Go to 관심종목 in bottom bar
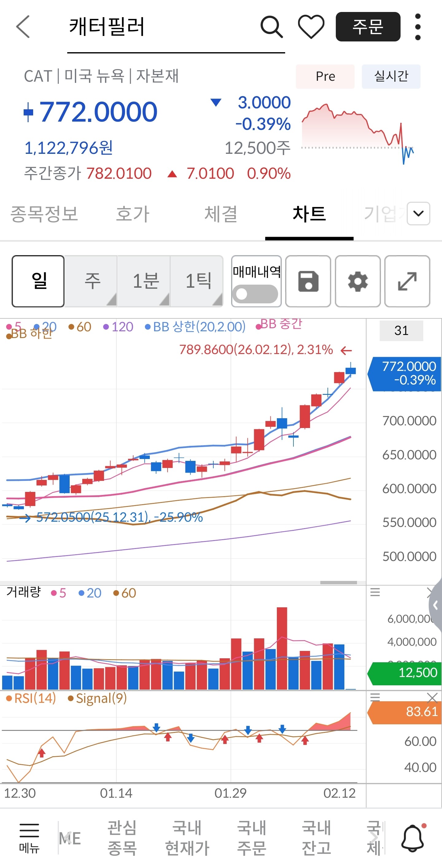The height and width of the screenshot is (868, 442). pos(122,838)
